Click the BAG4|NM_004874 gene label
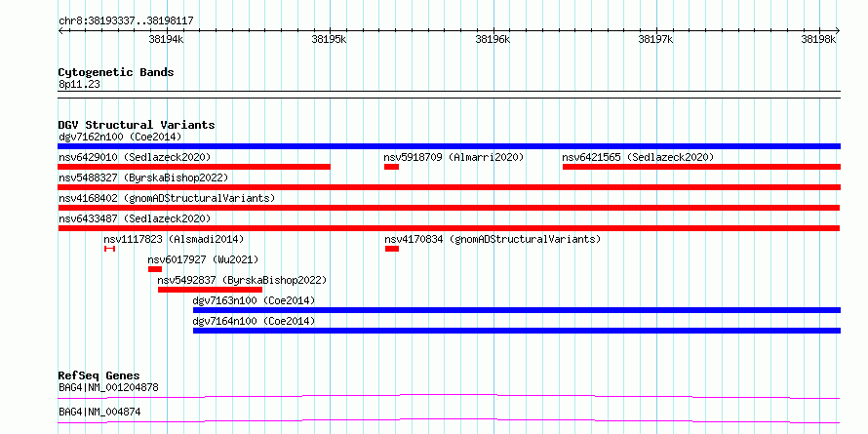Viewport: 868px width, 434px height. click(x=99, y=412)
